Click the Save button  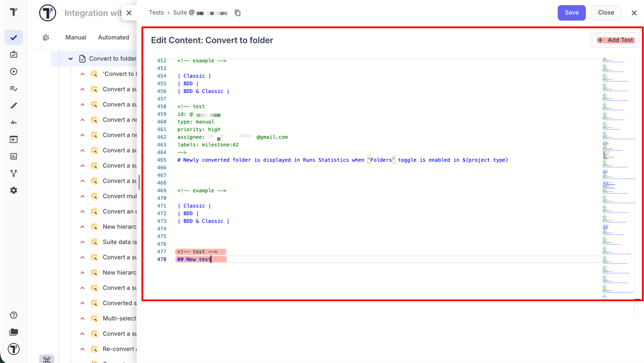click(571, 13)
